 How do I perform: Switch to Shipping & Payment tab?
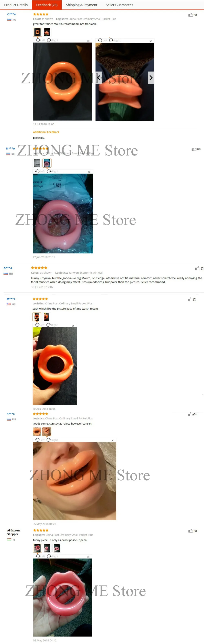click(x=81, y=5)
